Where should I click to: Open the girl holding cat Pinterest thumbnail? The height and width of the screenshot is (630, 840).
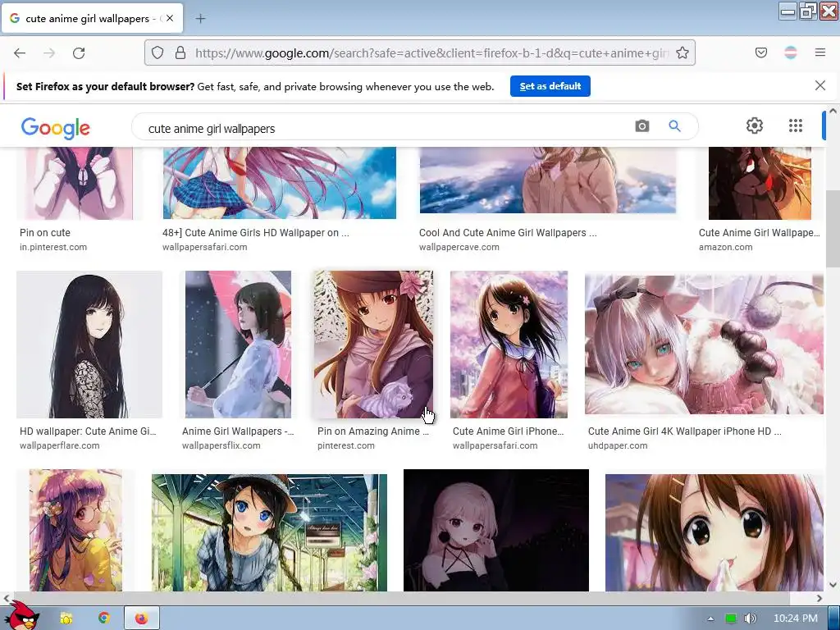click(373, 345)
